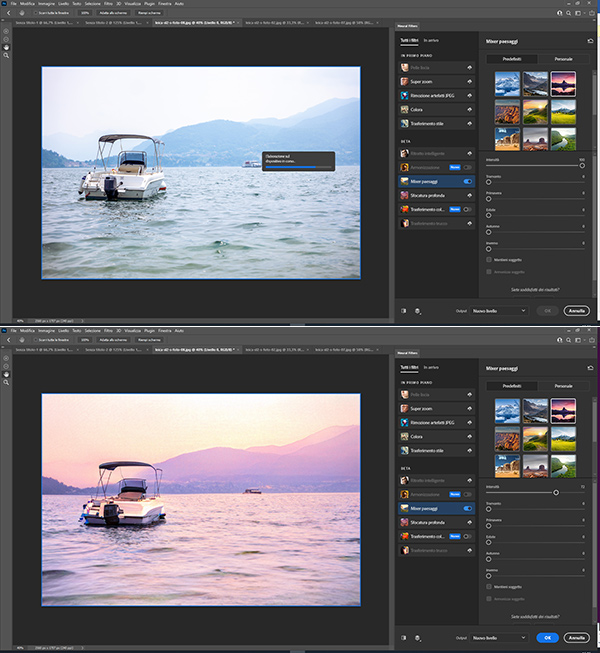Click Intensità slider handle set to 72
The width and height of the screenshot is (600, 653).
(555, 492)
